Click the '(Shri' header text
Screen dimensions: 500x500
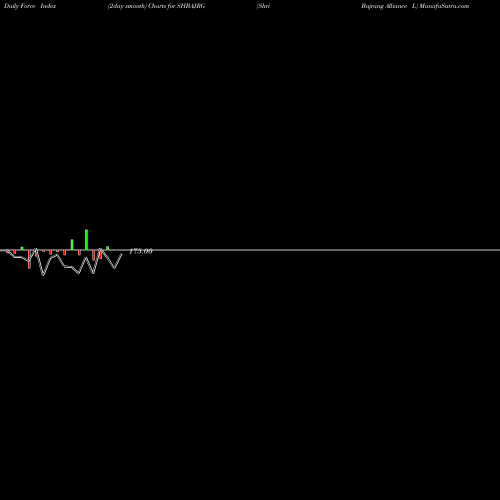tap(263, 6)
